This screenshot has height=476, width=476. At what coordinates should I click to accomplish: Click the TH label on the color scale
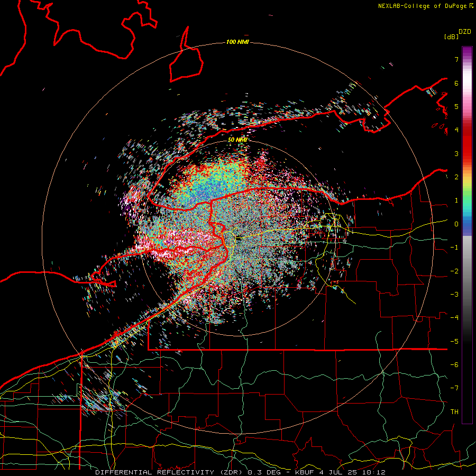click(x=454, y=412)
